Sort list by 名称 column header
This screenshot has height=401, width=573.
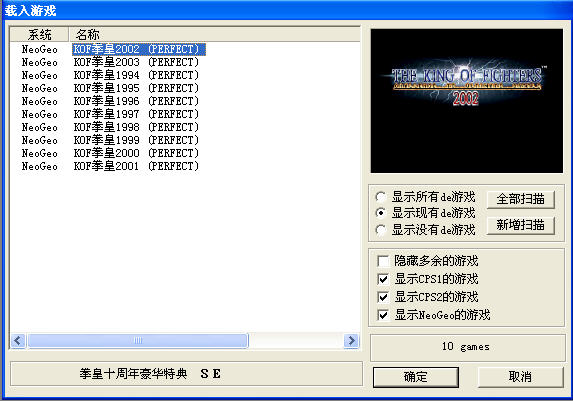pos(214,35)
